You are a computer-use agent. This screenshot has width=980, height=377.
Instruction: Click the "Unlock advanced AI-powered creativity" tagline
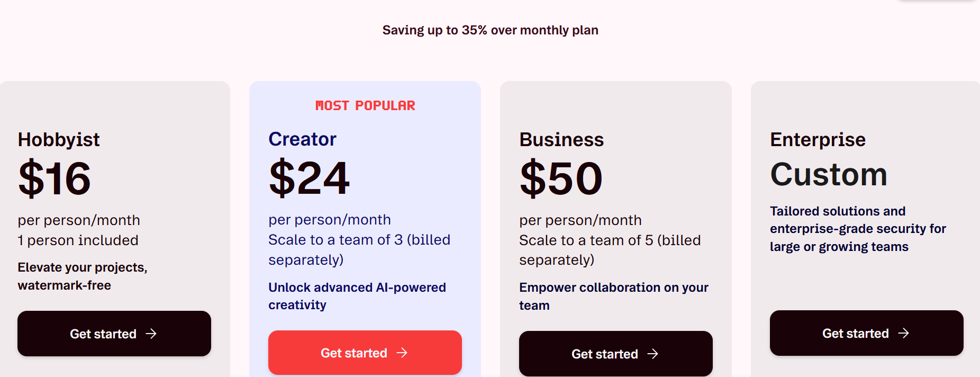(357, 296)
